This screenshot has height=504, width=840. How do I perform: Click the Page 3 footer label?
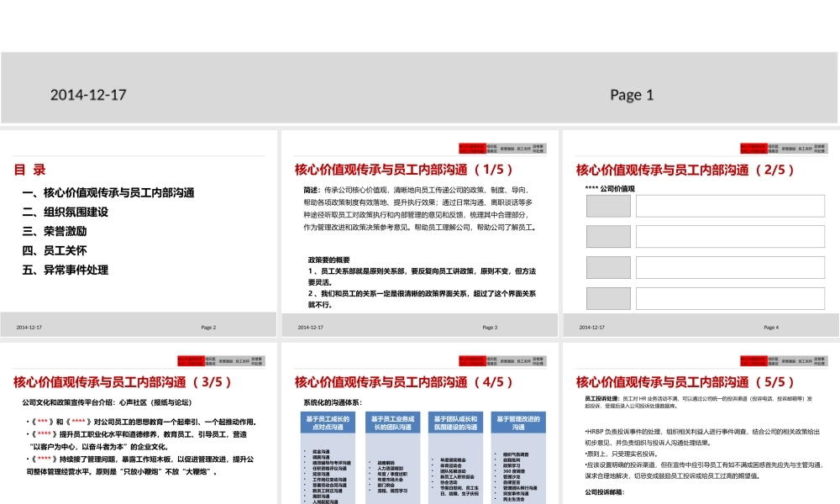[x=490, y=328]
